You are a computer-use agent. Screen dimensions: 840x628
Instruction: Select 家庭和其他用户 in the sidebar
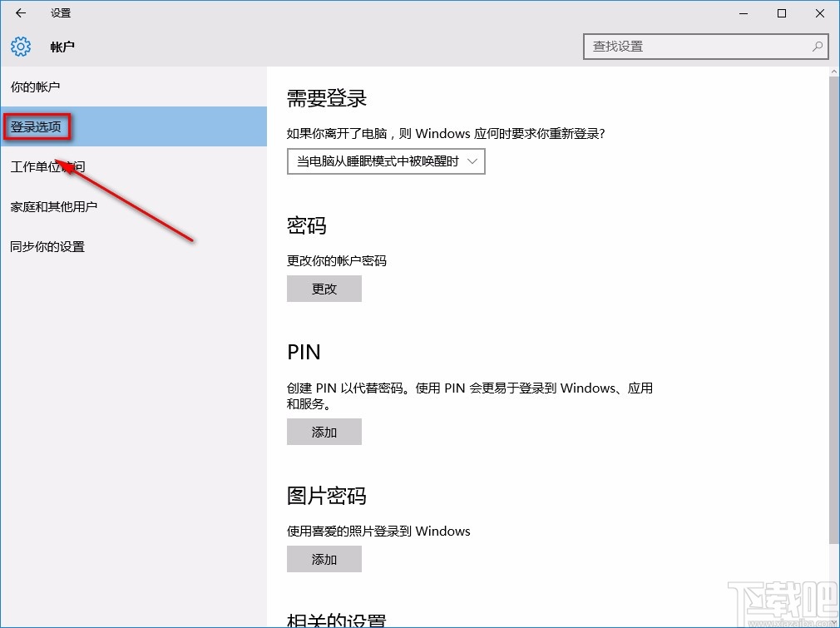click(x=53, y=206)
